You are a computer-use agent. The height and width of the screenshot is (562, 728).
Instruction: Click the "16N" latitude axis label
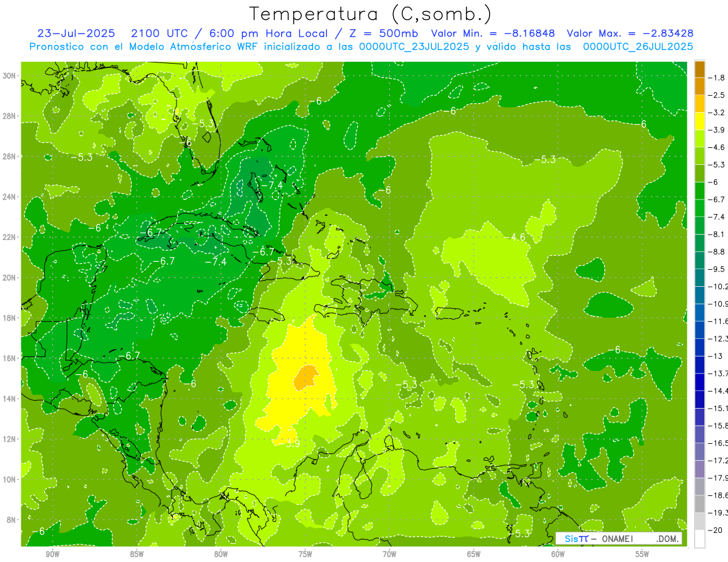pyautogui.click(x=10, y=358)
